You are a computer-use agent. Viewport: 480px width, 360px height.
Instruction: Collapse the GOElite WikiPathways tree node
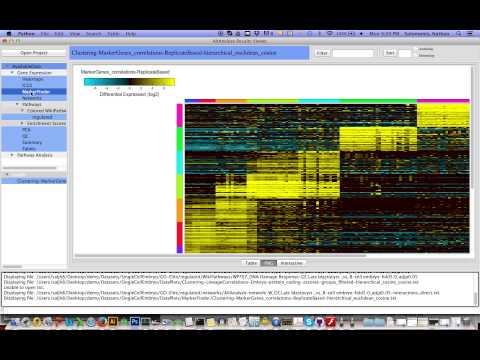[23, 110]
